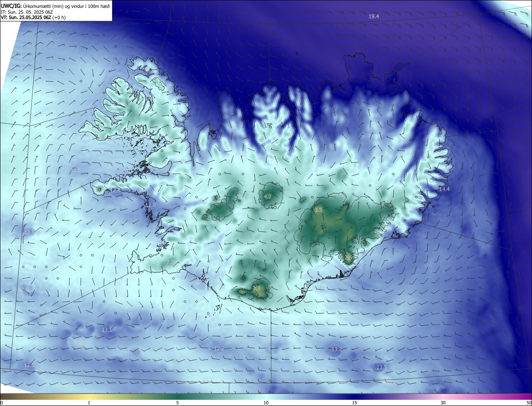Image resolution: width=532 pixels, height=406 pixels.
Task: Click the 7.0 value on the southwest peninsula
Action: click(x=170, y=262)
